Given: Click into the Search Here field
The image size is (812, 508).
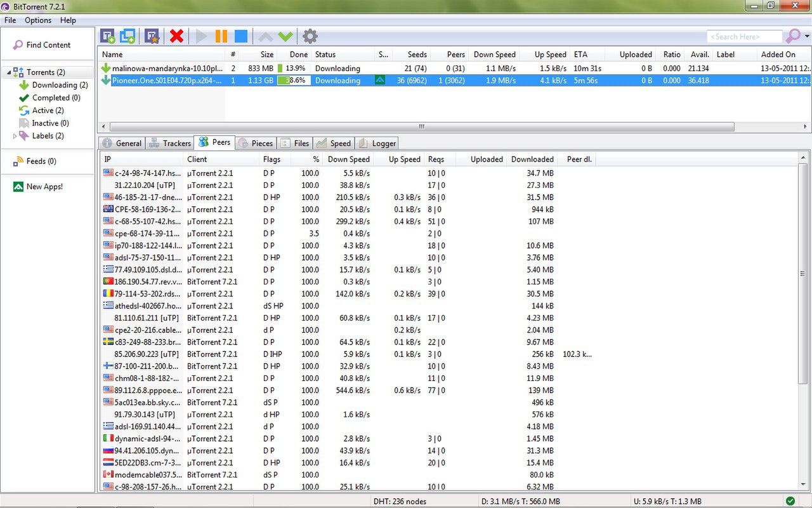Looking at the screenshot, I should pyautogui.click(x=744, y=37).
